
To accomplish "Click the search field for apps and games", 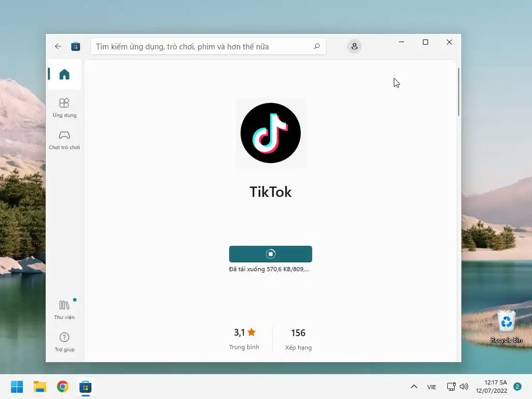I will point(208,46).
